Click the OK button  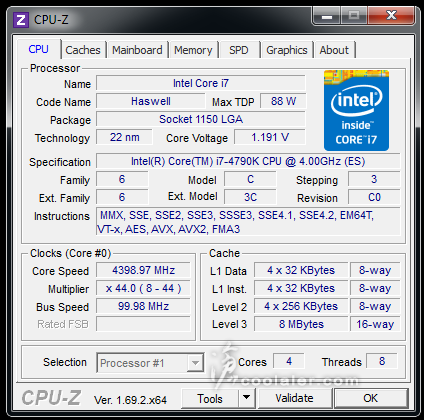tap(371, 398)
